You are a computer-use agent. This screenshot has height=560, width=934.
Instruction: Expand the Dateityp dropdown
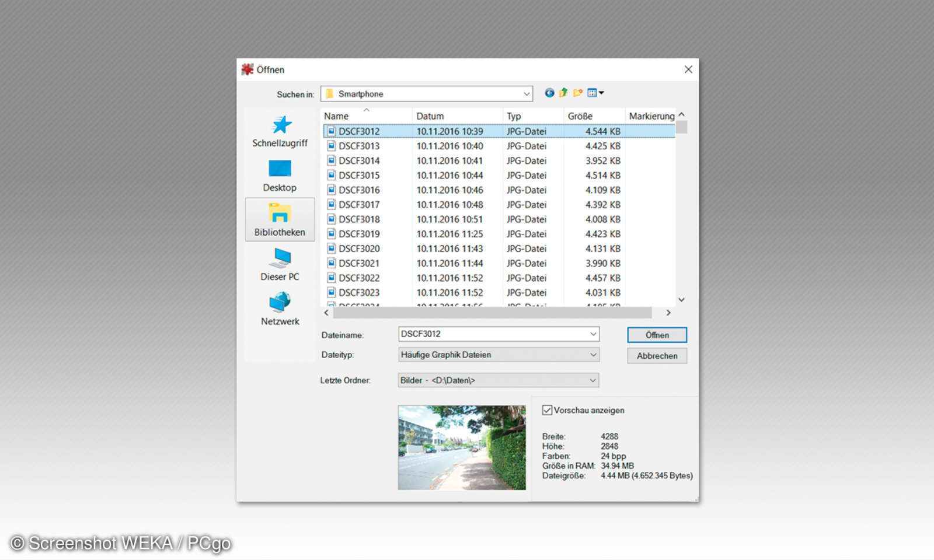click(x=593, y=355)
